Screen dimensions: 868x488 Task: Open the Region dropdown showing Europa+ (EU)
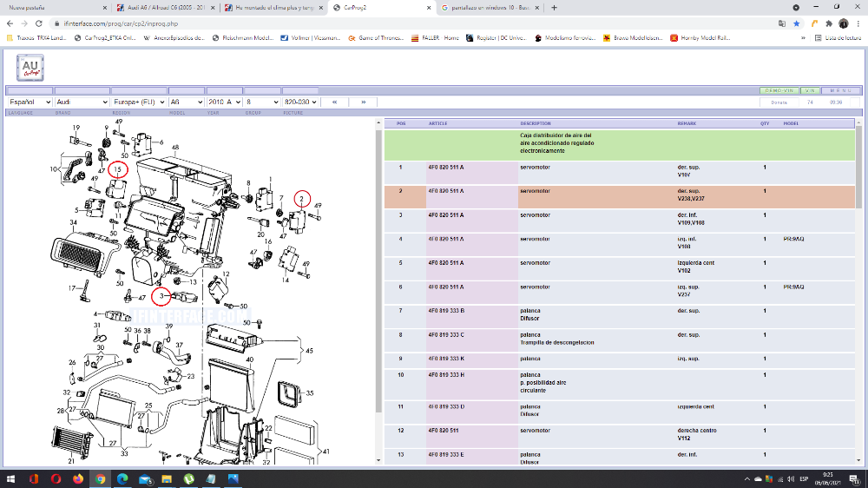(139, 102)
